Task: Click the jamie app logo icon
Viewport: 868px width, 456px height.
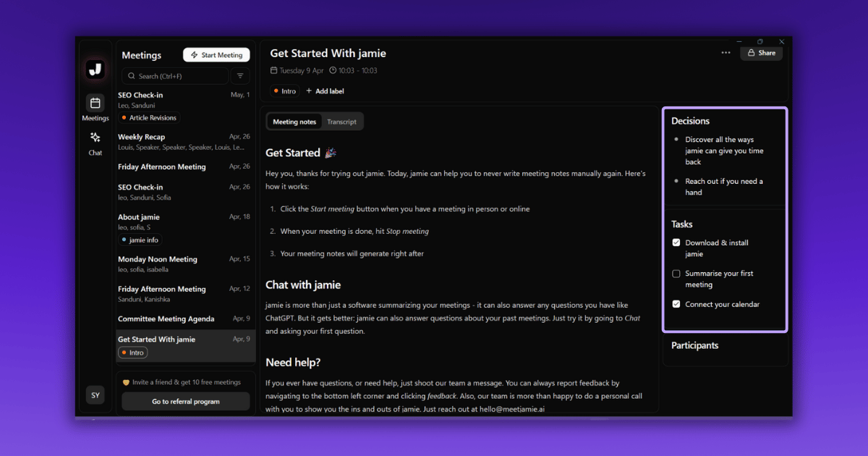Action: [95, 69]
